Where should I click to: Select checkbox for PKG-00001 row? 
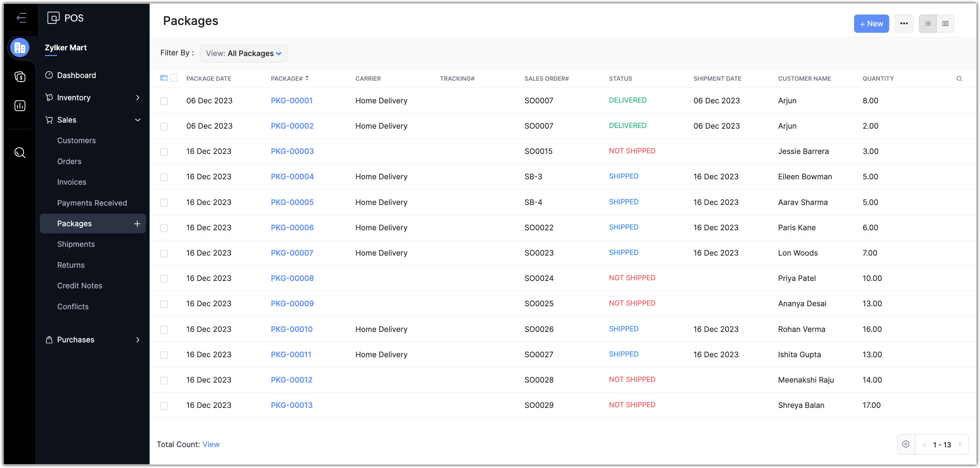tap(164, 101)
